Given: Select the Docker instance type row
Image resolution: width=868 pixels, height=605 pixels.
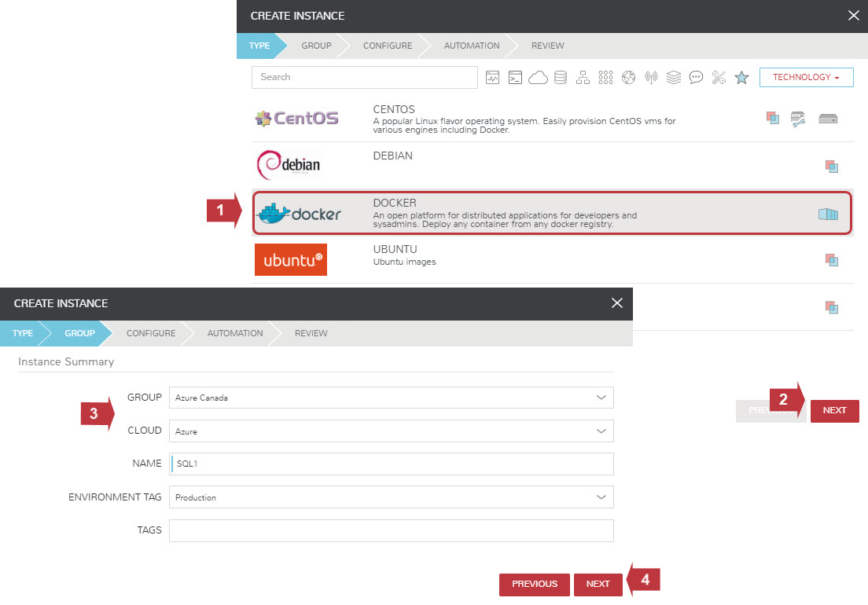Looking at the screenshot, I should coord(552,213).
